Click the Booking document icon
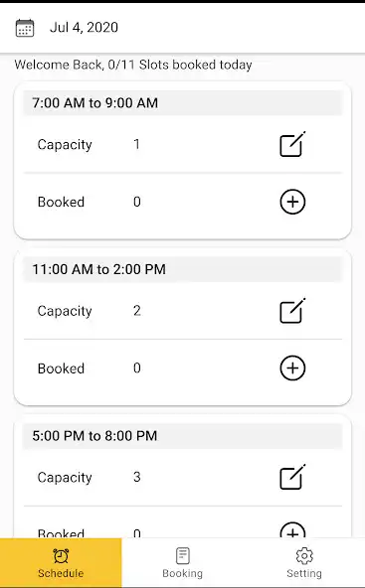 coord(183,556)
